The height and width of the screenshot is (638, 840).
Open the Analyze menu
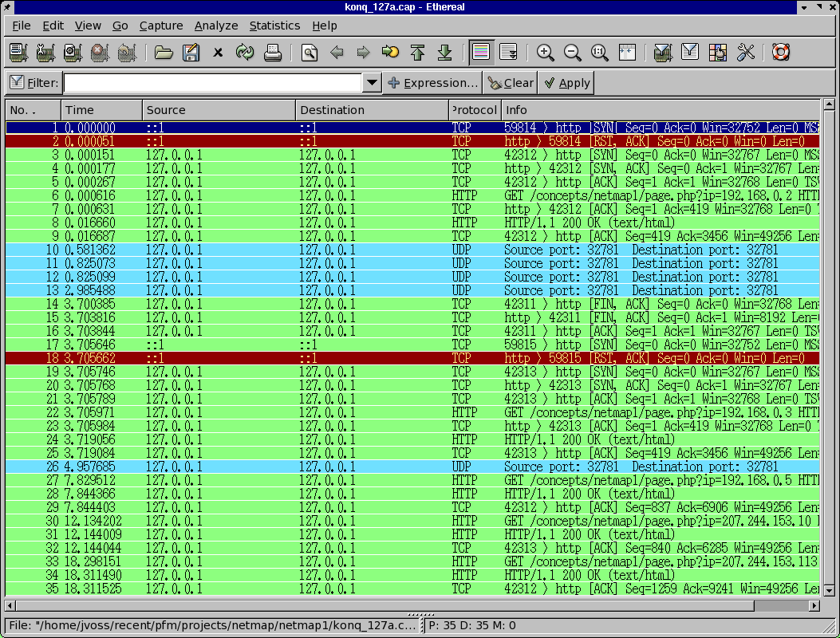pyautogui.click(x=216, y=26)
